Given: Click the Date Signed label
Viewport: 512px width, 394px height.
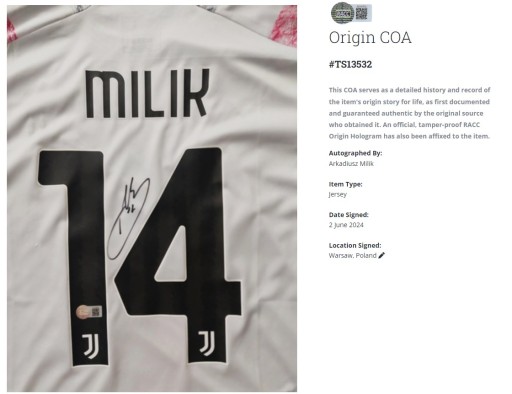Looking at the screenshot, I should tap(349, 215).
